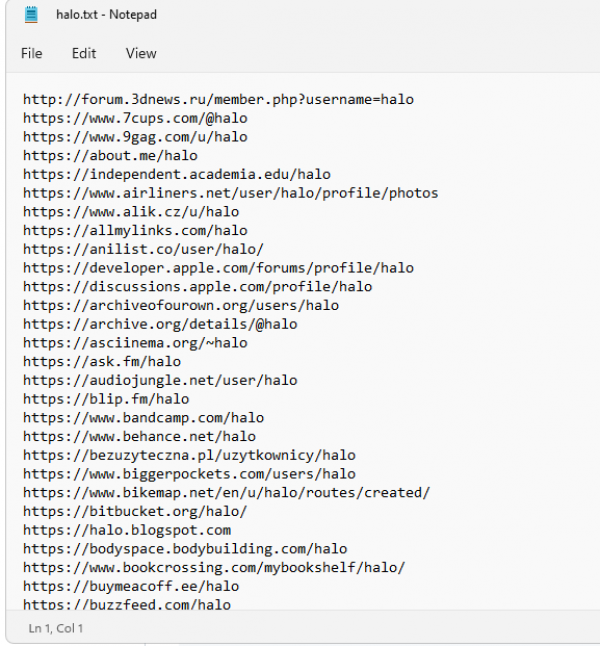The height and width of the screenshot is (646, 600).
Task: Click the airliners.net profile photos line
Action: [x=231, y=193]
